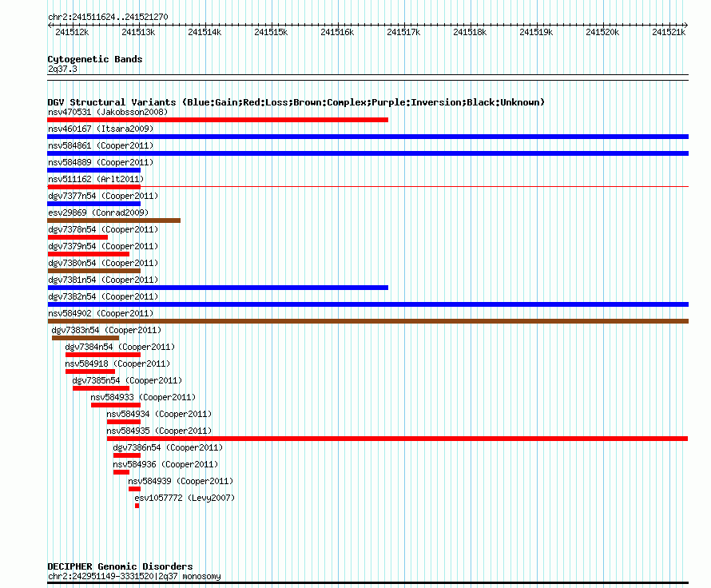Open the nsv511162 (Arlt2011) label
This screenshot has width=711, height=588.
[96, 179]
